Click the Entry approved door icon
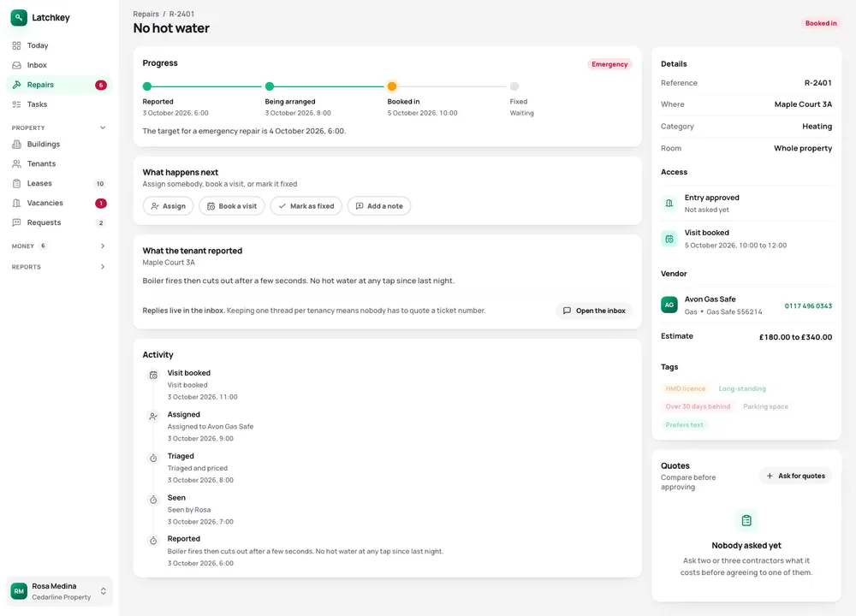856x616 pixels. click(x=669, y=204)
